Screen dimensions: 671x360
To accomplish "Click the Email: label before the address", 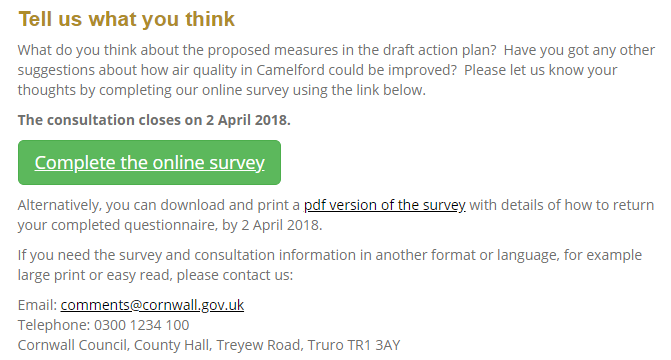I will pyautogui.click(x=37, y=305).
